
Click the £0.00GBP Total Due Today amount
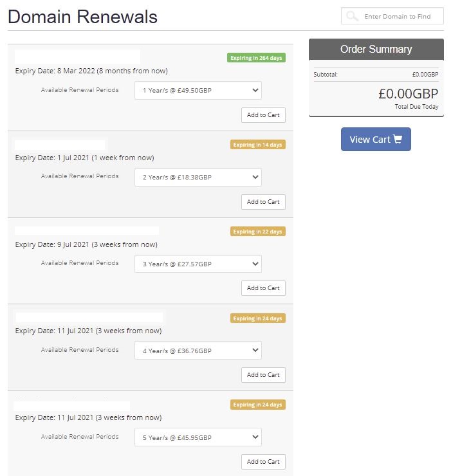point(408,94)
